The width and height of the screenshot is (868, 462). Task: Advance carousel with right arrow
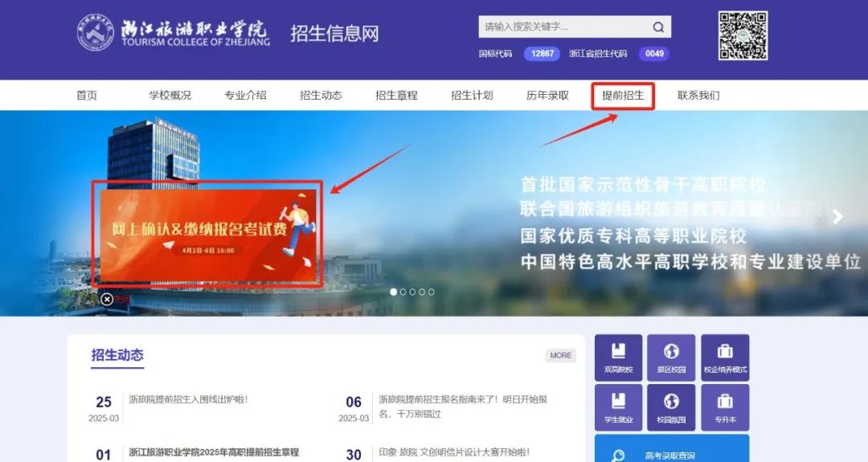pos(838,216)
